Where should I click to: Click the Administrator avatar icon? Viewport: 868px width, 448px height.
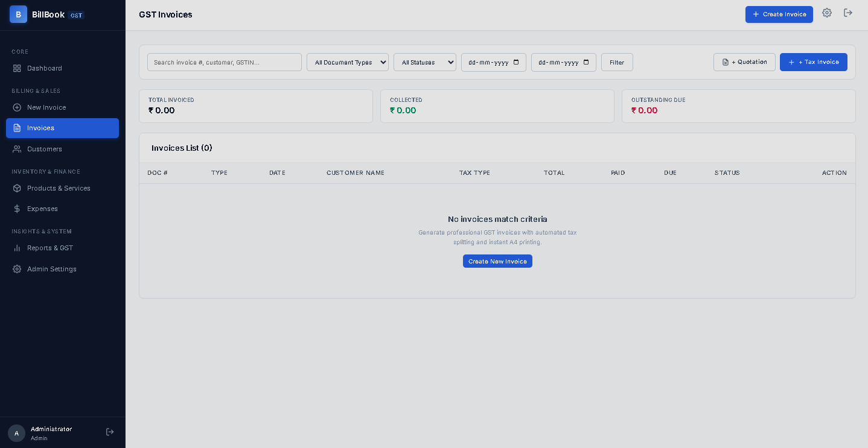[16, 433]
